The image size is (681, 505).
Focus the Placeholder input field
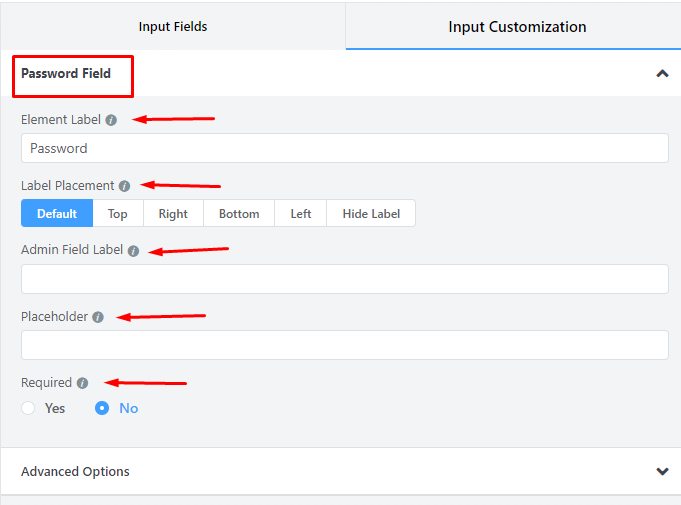[344, 345]
